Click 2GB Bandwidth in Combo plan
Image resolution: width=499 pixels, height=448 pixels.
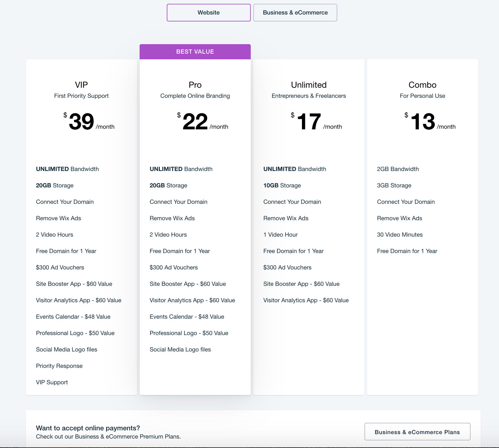click(398, 169)
